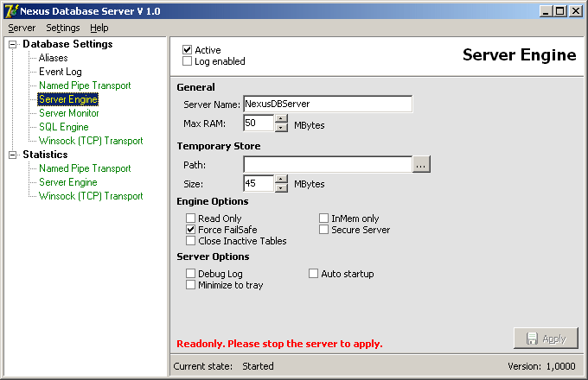Screen dimensions: 588x380
Task: Toggle the Active checkbox
Action: pos(187,49)
